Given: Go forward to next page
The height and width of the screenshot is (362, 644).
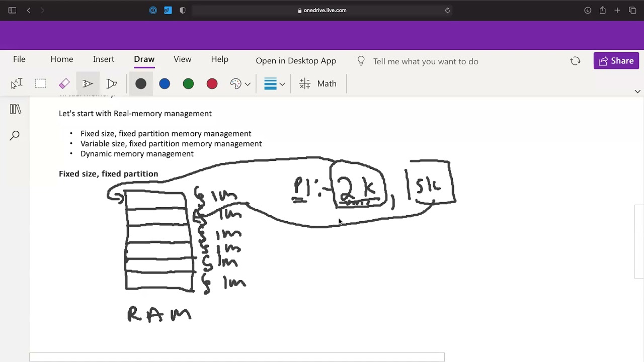Looking at the screenshot, I should [x=43, y=10].
